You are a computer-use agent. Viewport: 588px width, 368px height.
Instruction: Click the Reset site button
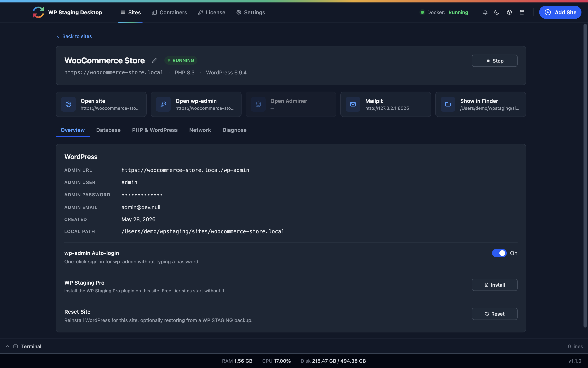[x=494, y=314]
